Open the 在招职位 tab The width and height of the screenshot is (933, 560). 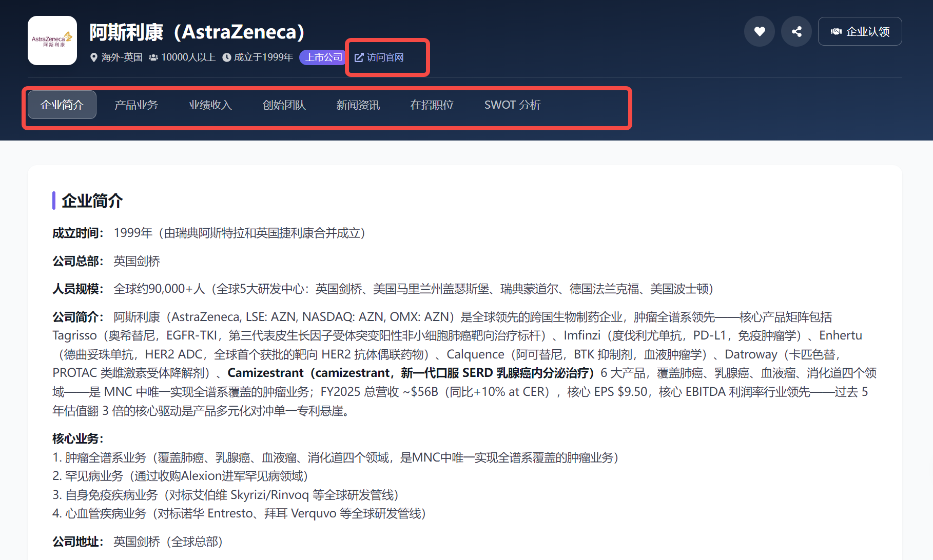[x=432, y=105]
